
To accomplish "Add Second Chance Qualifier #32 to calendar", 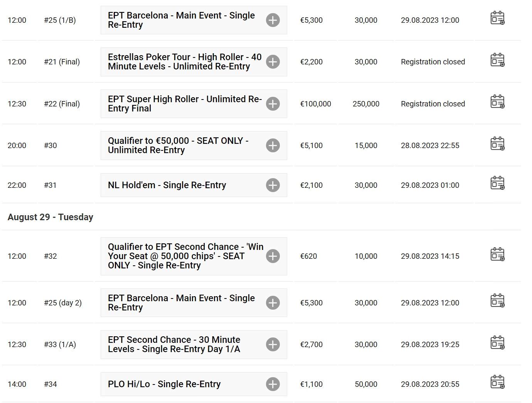I will [497, 255].
